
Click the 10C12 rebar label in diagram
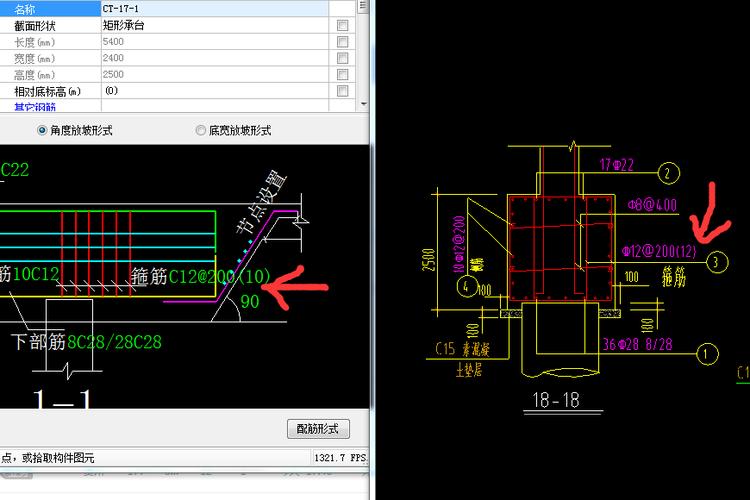click(x=35, y=273)
